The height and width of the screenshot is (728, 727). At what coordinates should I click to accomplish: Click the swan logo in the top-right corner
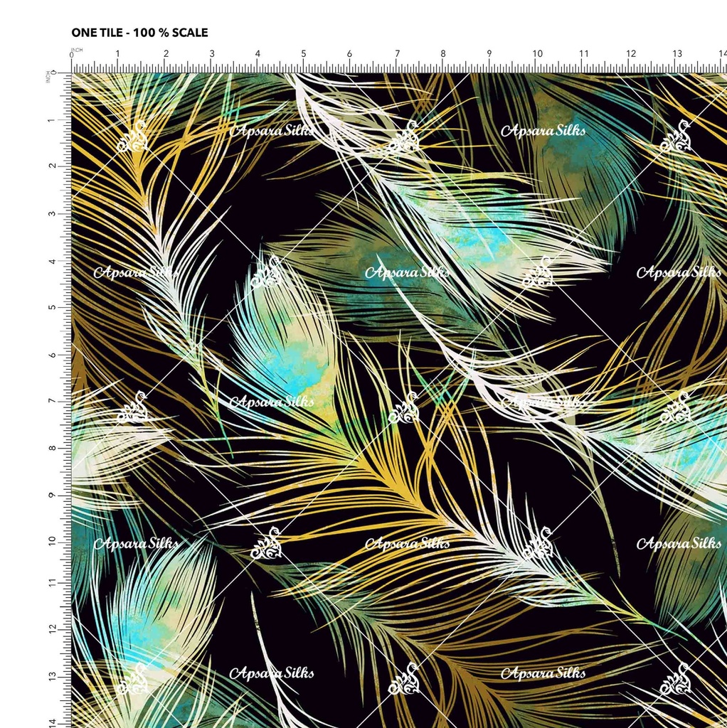pos(675,136)
